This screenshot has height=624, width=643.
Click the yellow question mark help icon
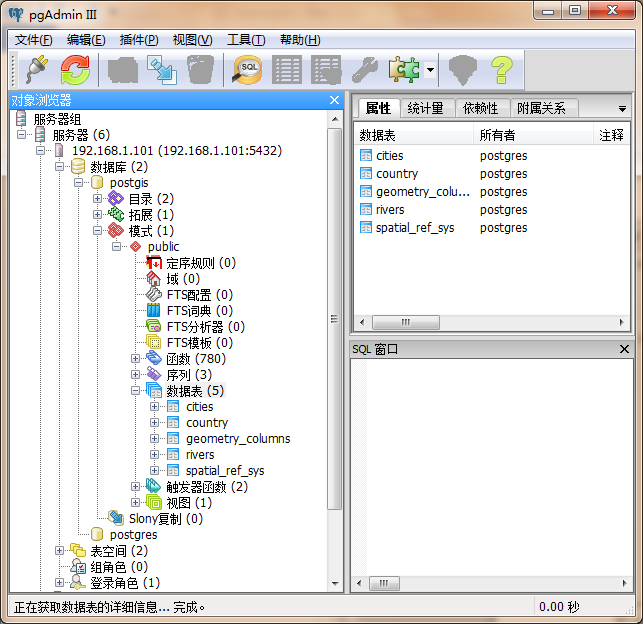(x=500, y=69)
